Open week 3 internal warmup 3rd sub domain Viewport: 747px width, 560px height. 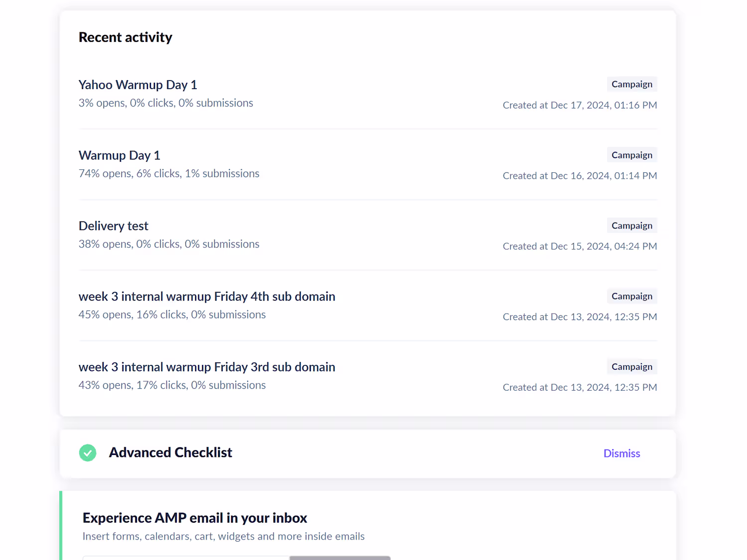[207, 367]
